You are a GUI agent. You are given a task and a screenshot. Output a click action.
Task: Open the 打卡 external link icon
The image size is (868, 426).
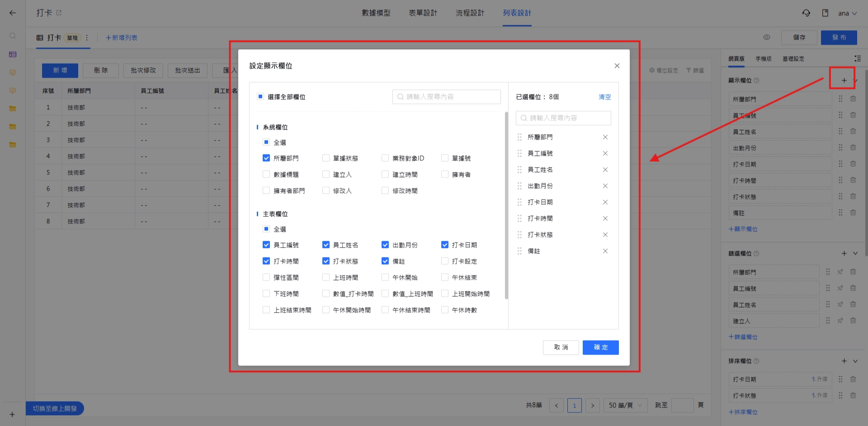pyautogui.click(x=59, y=13)
